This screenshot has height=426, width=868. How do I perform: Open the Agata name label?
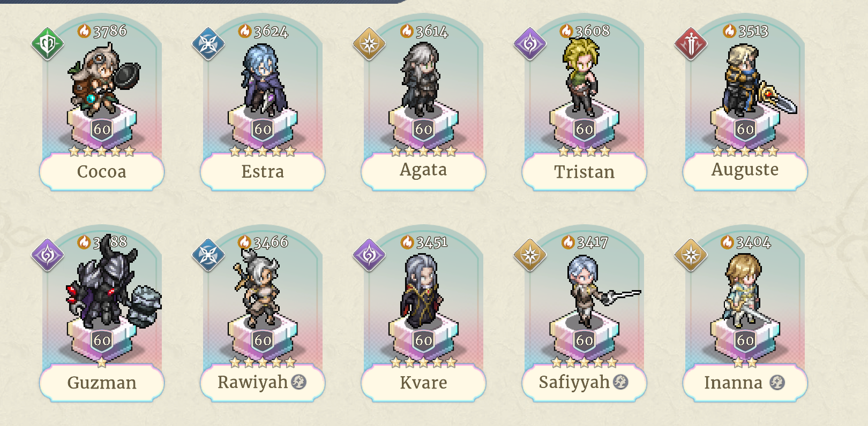coord(423,171)
